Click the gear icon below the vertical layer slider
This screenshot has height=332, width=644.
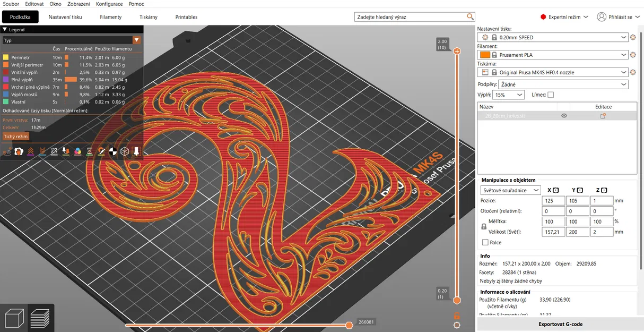coord(457,325)
